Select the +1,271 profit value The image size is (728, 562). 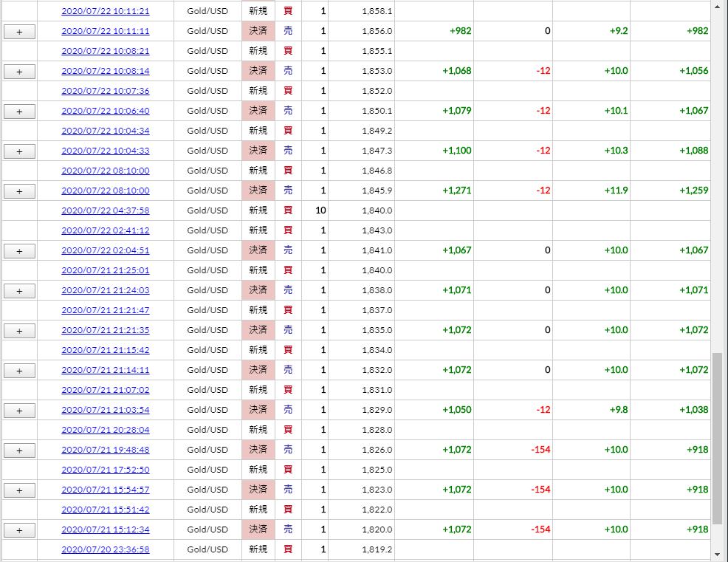[x=457, y=191]
